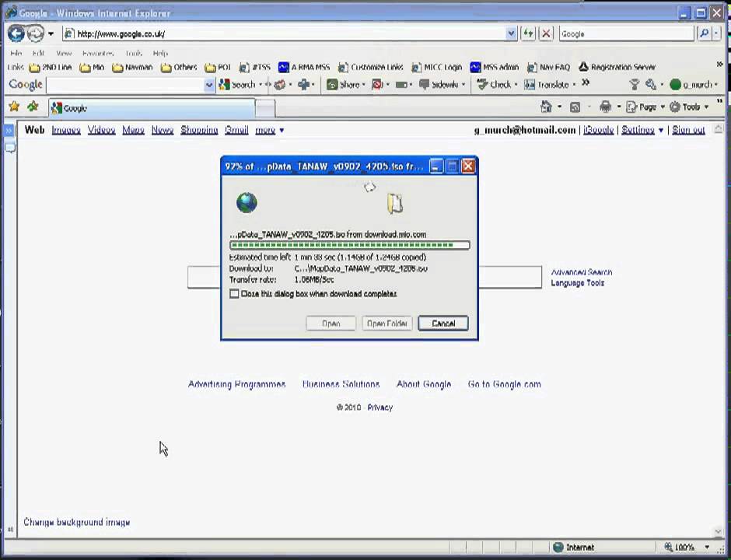Open recent pages dropdown next to Forward
The image size is (731, 560).
click(51, 33)
